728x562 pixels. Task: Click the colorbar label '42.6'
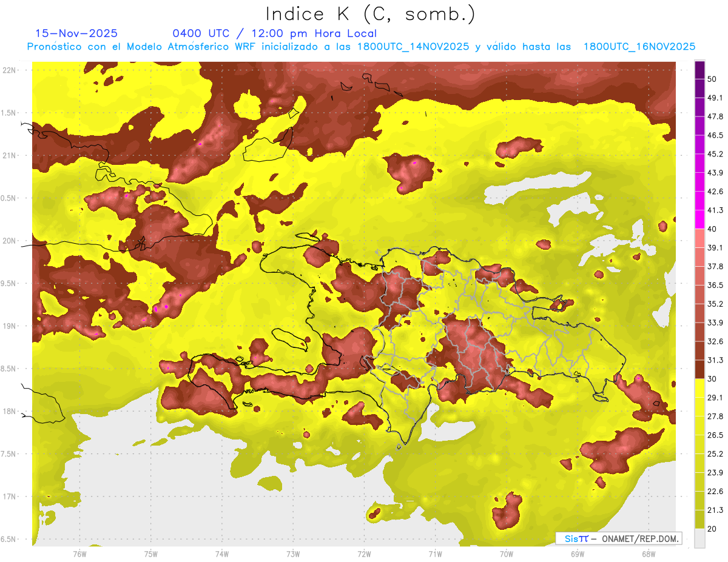click(x=715, y=192)
